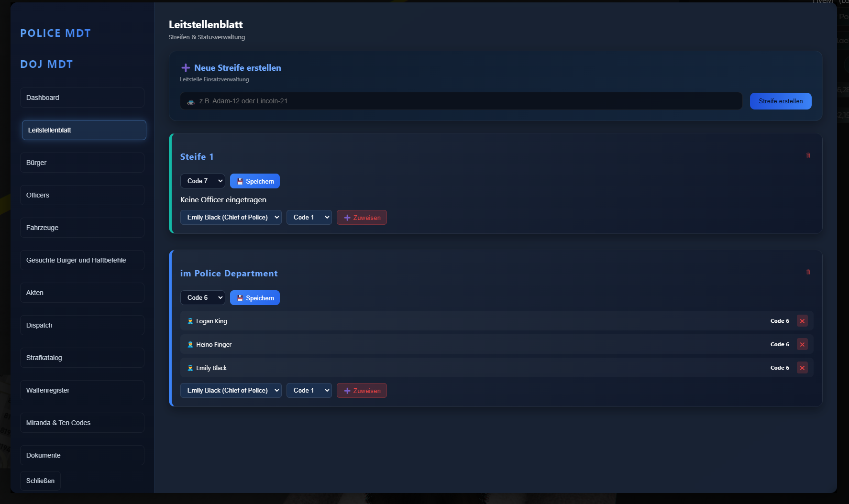The height and width of the screenshot is (504, 849).
Task: Remove Emily Black with red X icon
Action: click(802, 368)
